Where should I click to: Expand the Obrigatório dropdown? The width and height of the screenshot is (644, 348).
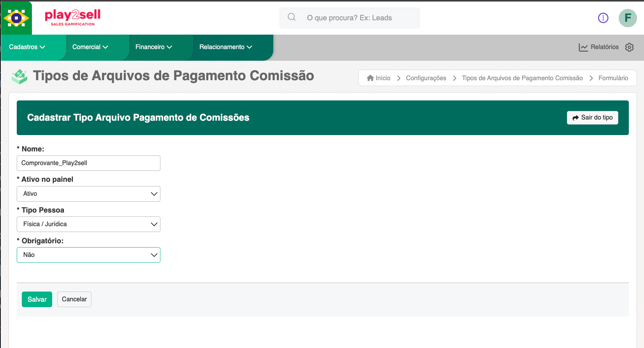point(88,255)
